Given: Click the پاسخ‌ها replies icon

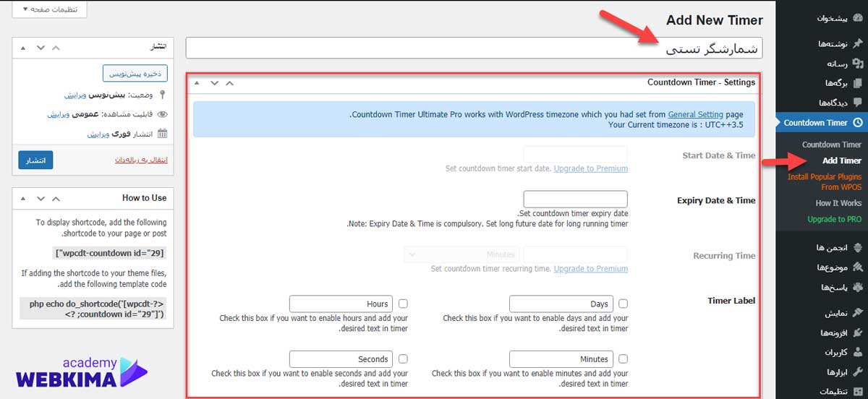Looking at the screenshot, I should click(858, 287).
